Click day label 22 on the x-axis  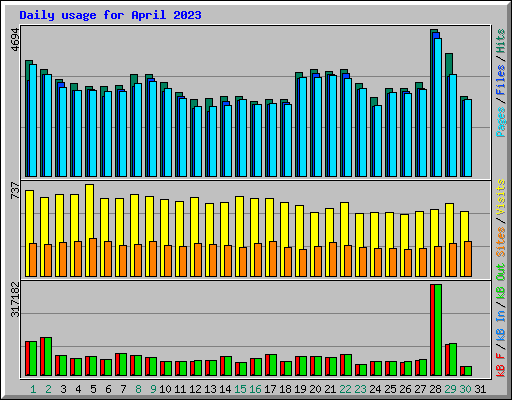345,389
